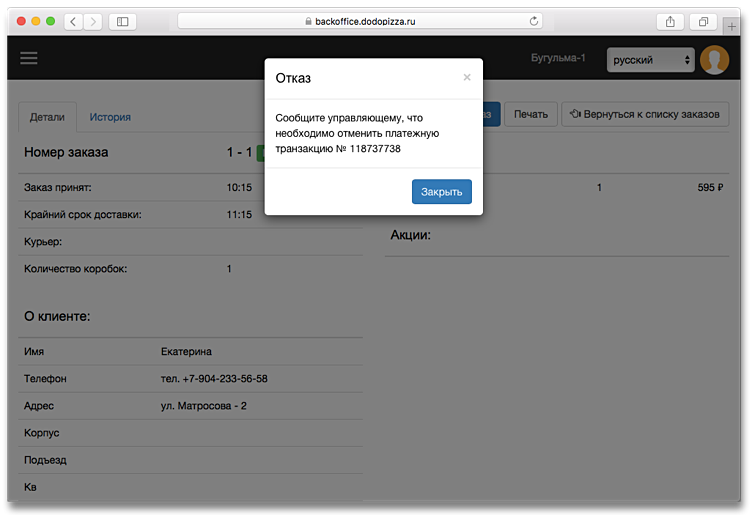This screenshot has width=750, height=515.
Task: Click the delivery deadline 11:15
Action: [x=239, y=215]
